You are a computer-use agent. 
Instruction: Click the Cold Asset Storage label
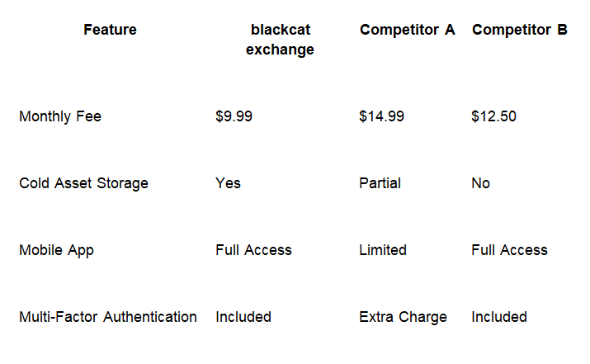83,183
